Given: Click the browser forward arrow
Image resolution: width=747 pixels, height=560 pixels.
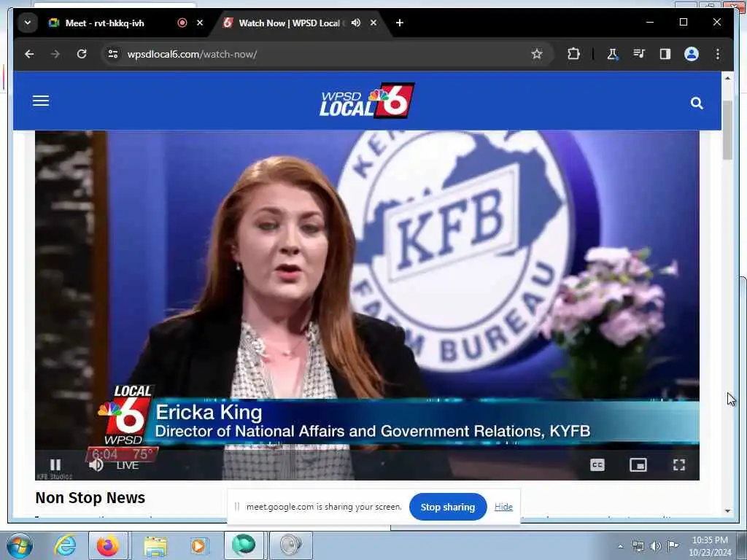Looking at the screenshot, I should tap(55, 54).
